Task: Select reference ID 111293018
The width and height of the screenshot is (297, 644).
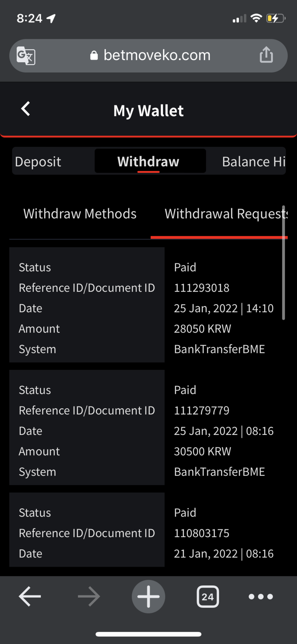Action: pos(202,288)
